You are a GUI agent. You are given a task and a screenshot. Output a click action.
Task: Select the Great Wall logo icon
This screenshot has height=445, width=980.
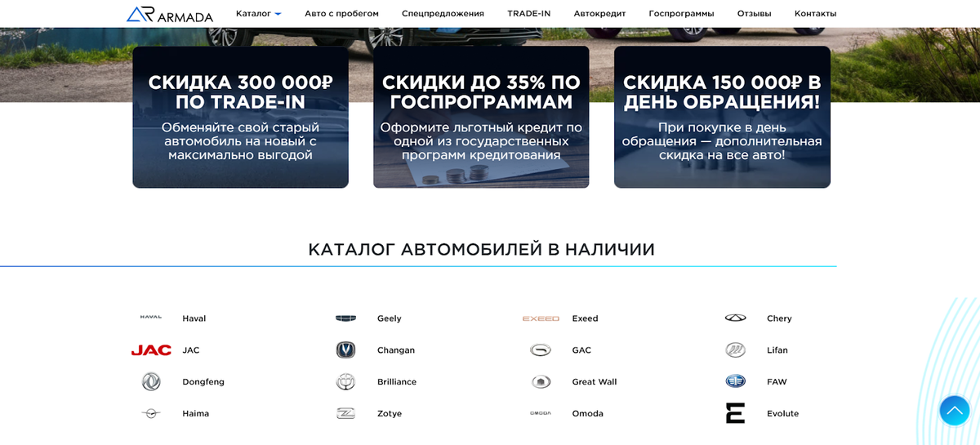click(541, 382)
